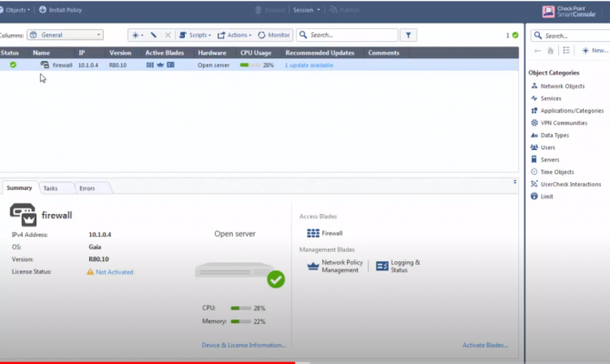610x364 pixels.
Task: Open the Session dropdown menu
Action: pyautogui.click(x=306, y=10)
